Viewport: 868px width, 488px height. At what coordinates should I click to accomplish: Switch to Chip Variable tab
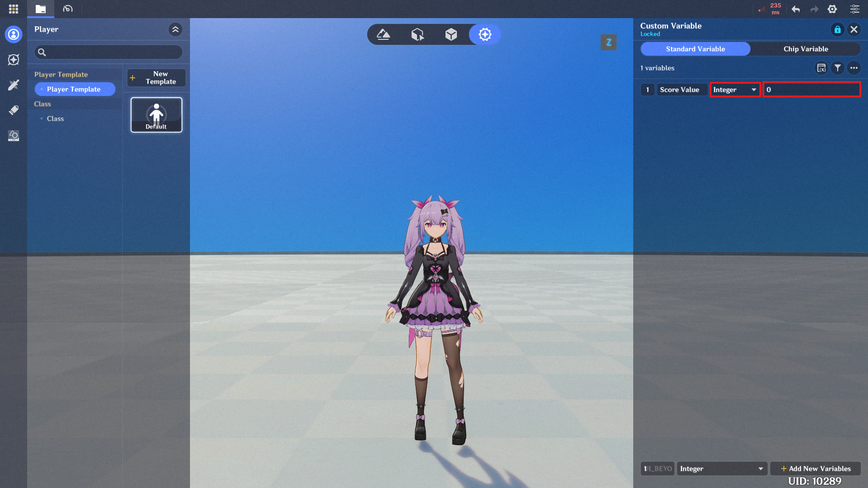click(x=806, y=49)
